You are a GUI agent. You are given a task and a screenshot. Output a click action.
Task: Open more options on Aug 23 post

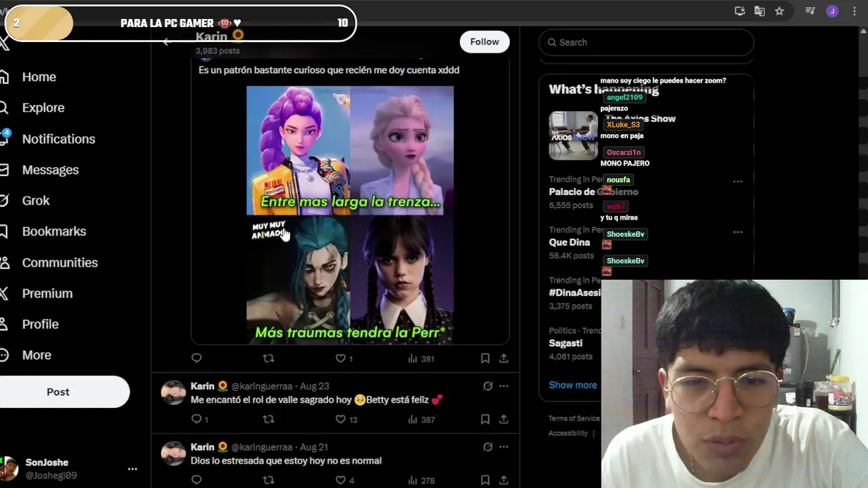(504, 386)
